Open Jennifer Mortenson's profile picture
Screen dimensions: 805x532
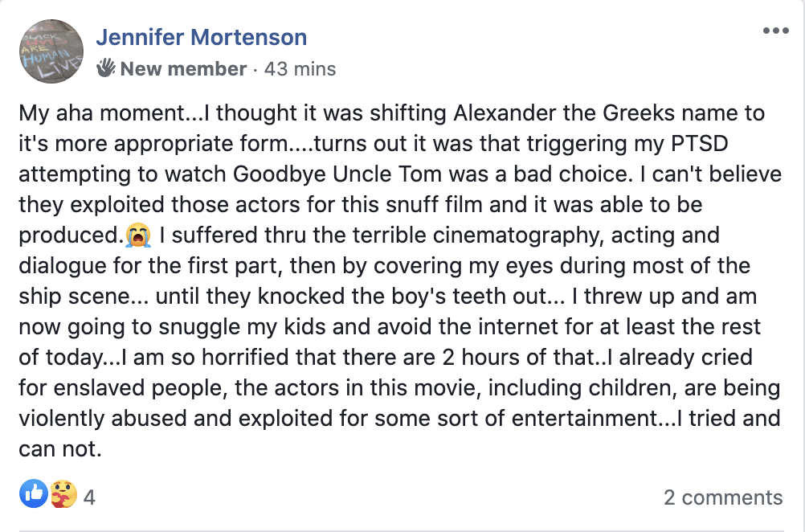pos(51,51)
